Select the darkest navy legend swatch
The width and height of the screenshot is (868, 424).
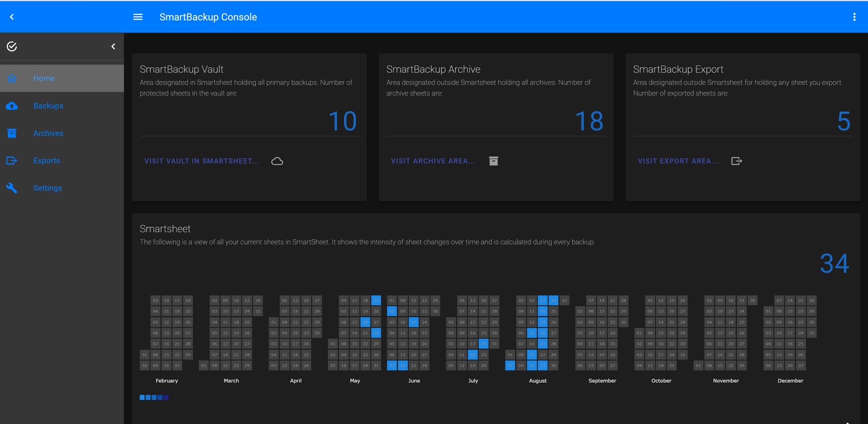tap(166, 397)
